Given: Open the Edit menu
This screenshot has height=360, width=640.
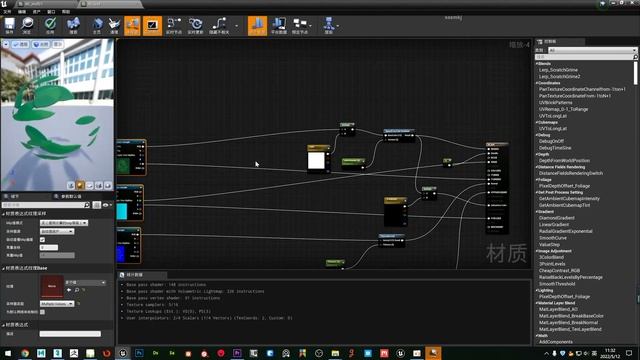Looking at the screenshot, I should point(22,12).
